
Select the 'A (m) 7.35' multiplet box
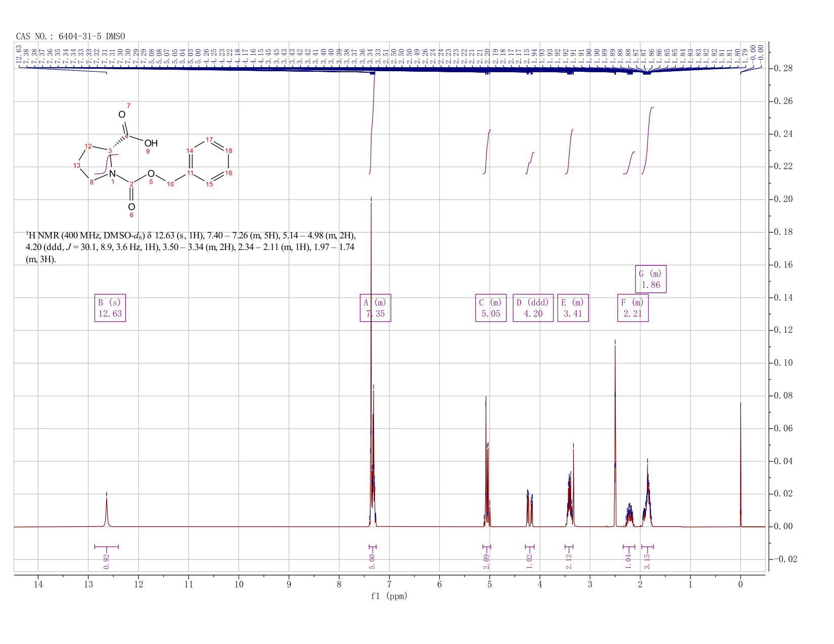[375, 308]
